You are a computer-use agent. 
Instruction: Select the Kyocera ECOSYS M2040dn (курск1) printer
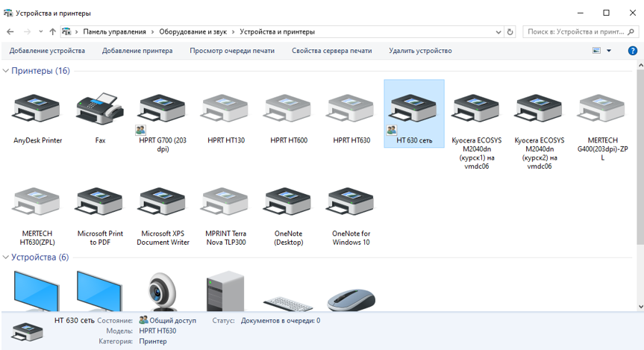476,110
